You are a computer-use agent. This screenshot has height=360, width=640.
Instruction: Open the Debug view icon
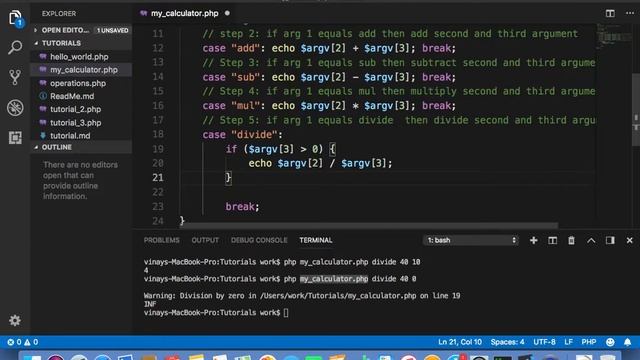point(15,108)
